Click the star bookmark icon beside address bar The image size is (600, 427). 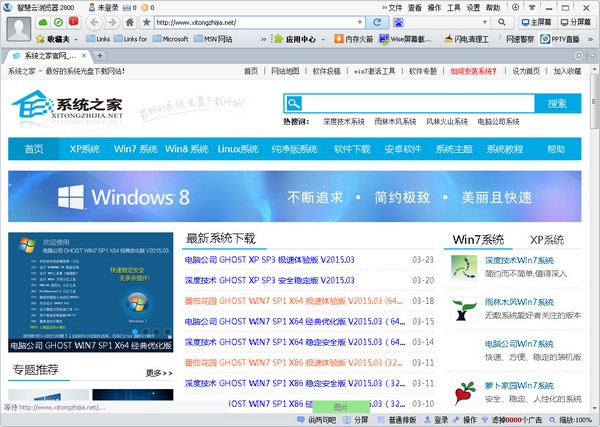click(147, 22)
